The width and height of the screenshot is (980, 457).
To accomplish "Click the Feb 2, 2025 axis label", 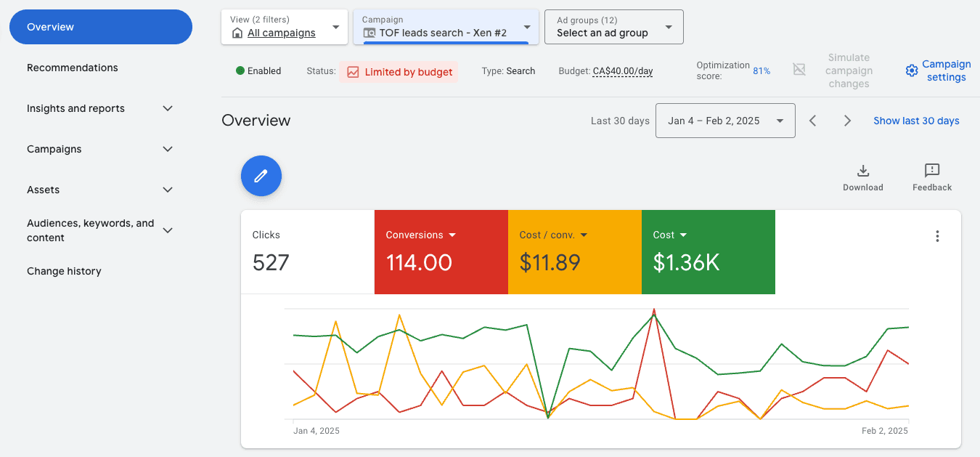I will (885, 431).
